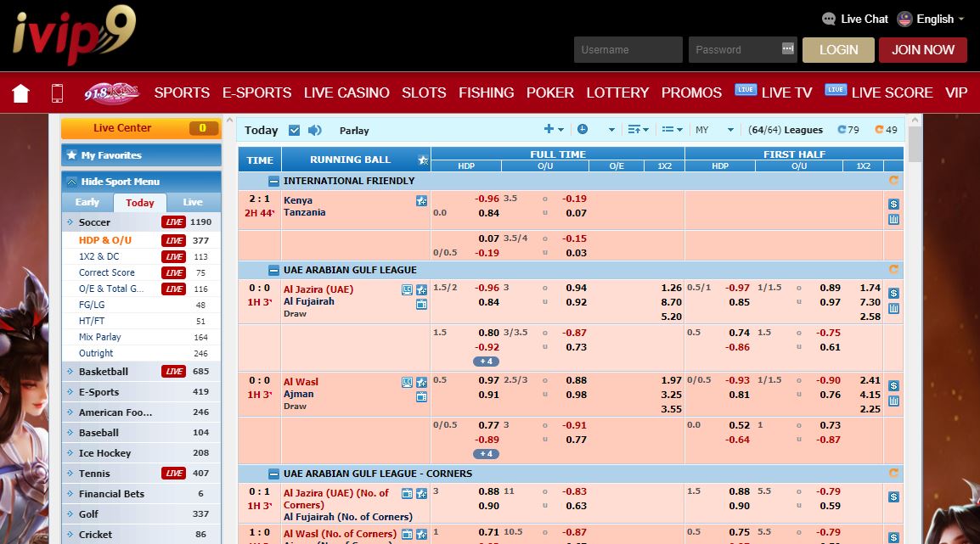Open LIVE CASINO from the navigation
Viewport: 980px width, 544px height.
346,93
